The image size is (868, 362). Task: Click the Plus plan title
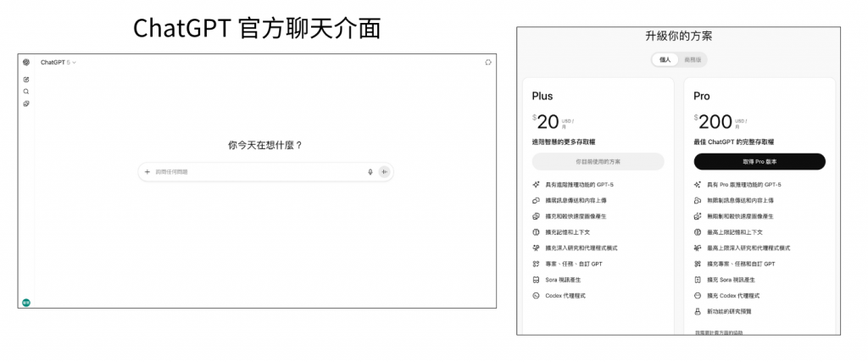coord(542,97)
